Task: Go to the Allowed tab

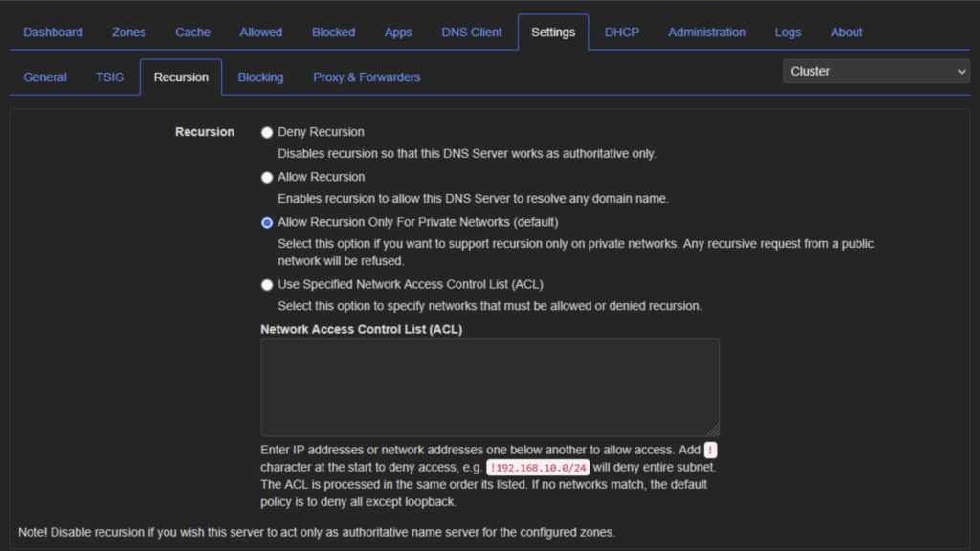Action: 260,32
